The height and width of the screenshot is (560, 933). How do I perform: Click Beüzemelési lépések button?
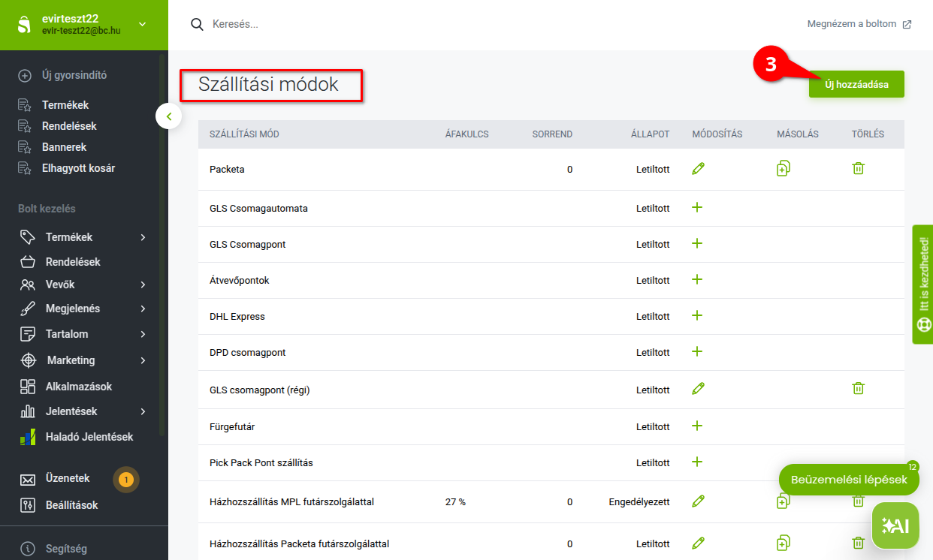tap(848, 480)
